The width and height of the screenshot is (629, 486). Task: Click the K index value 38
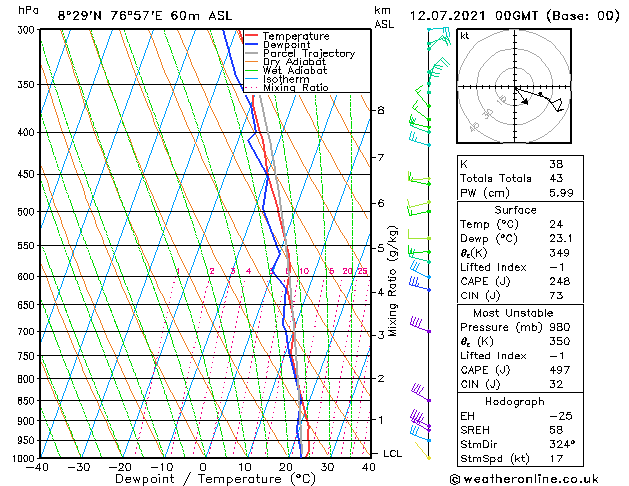click(556, 164)
